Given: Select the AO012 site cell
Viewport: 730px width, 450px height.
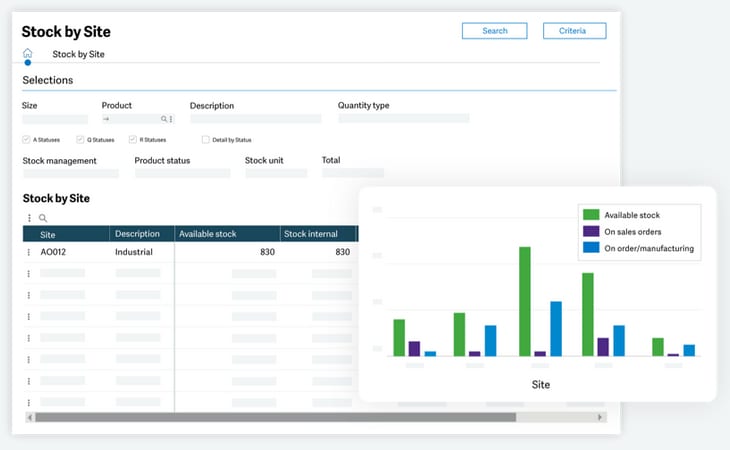Looking at the screenshot, I should click(53, 252).
